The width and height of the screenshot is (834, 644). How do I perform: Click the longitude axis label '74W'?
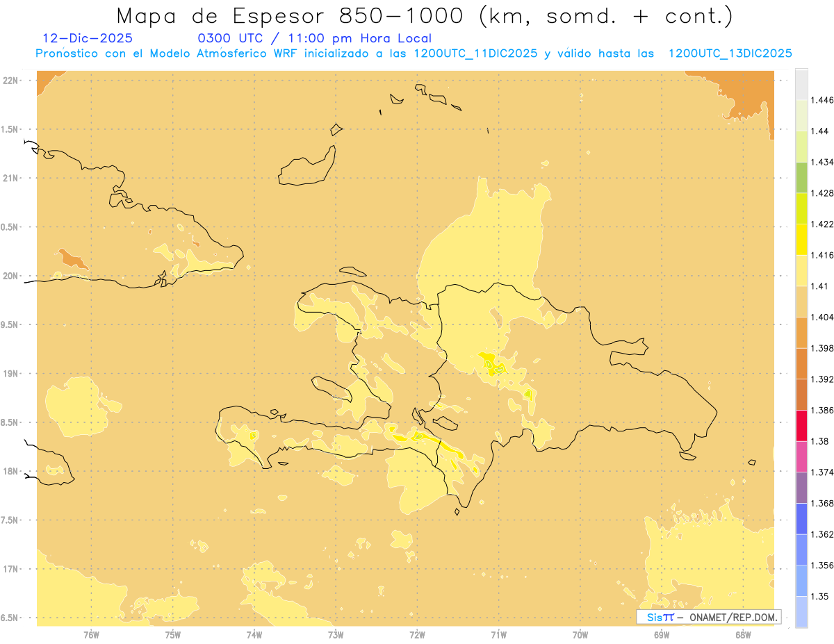[254, 634]
